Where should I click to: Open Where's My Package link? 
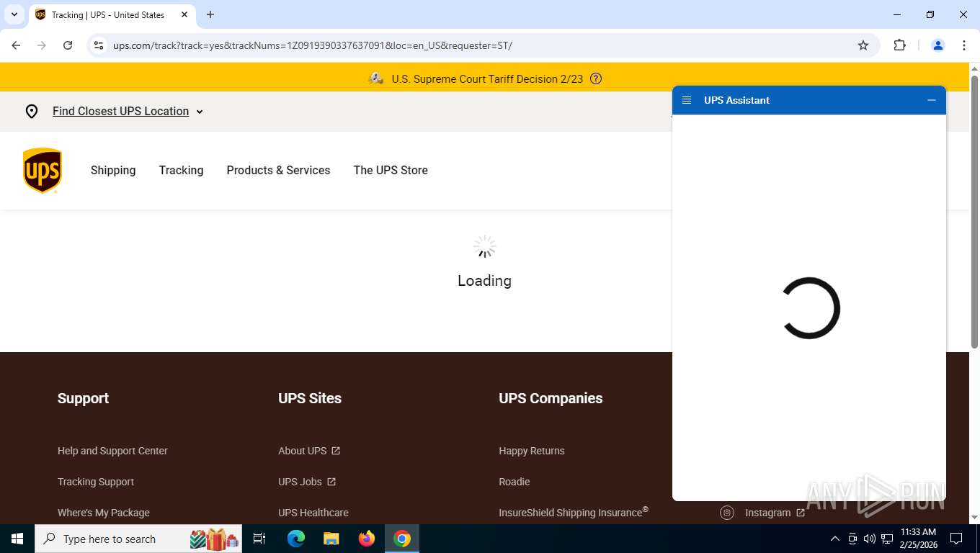click(104, 513)
